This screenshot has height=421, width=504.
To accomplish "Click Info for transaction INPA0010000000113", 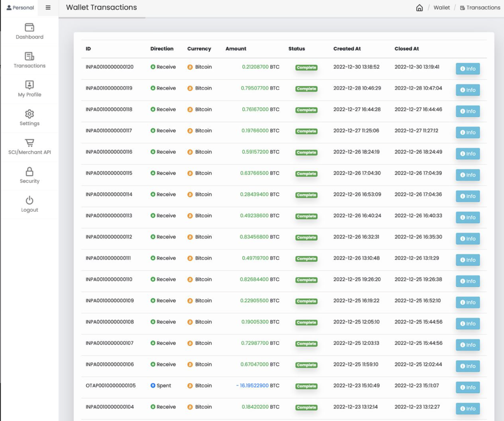I will click(468, 217).
